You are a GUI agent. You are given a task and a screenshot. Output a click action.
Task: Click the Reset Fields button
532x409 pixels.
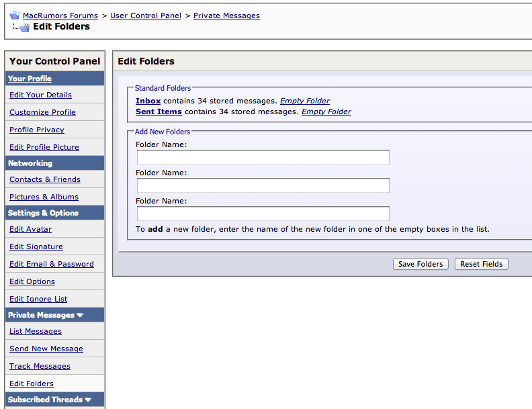482,264
